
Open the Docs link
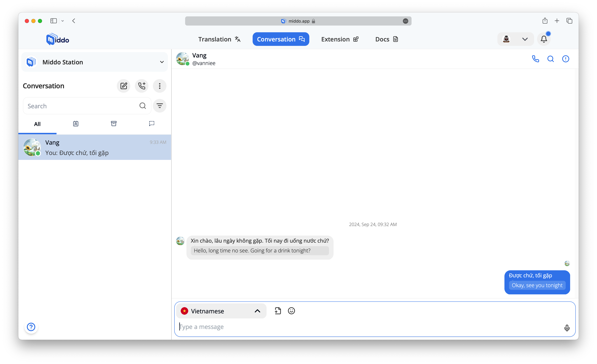click(x=386, y=39)
